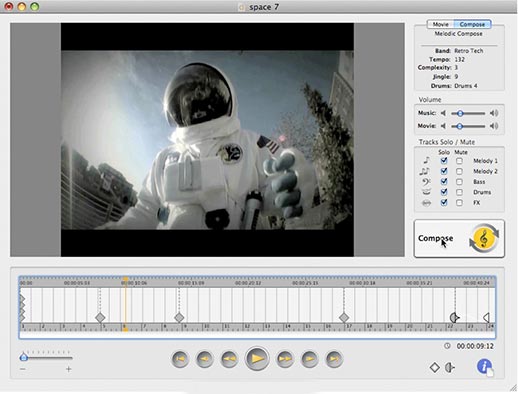Click the diamond hit-point icon below the timecode

tap(435, 368)
